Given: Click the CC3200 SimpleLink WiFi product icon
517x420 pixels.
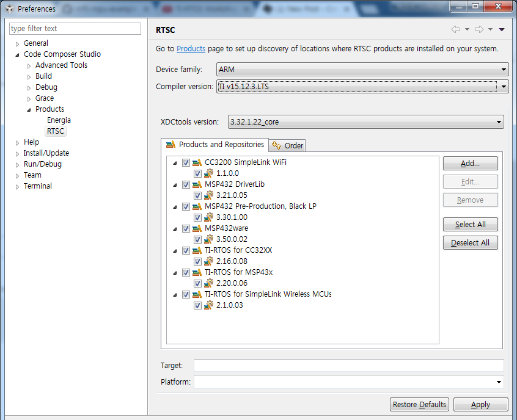Looking at the screenshot, I should point(197,162).
